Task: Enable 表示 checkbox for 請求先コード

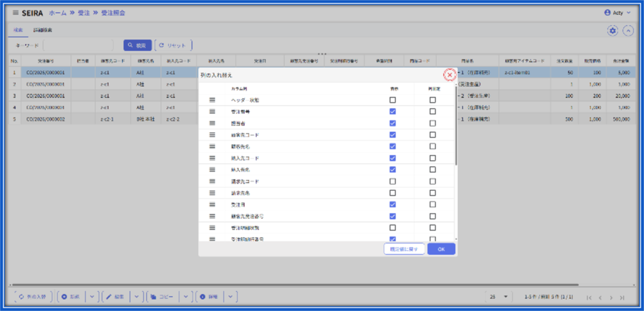Action: (x=392, y=182)
